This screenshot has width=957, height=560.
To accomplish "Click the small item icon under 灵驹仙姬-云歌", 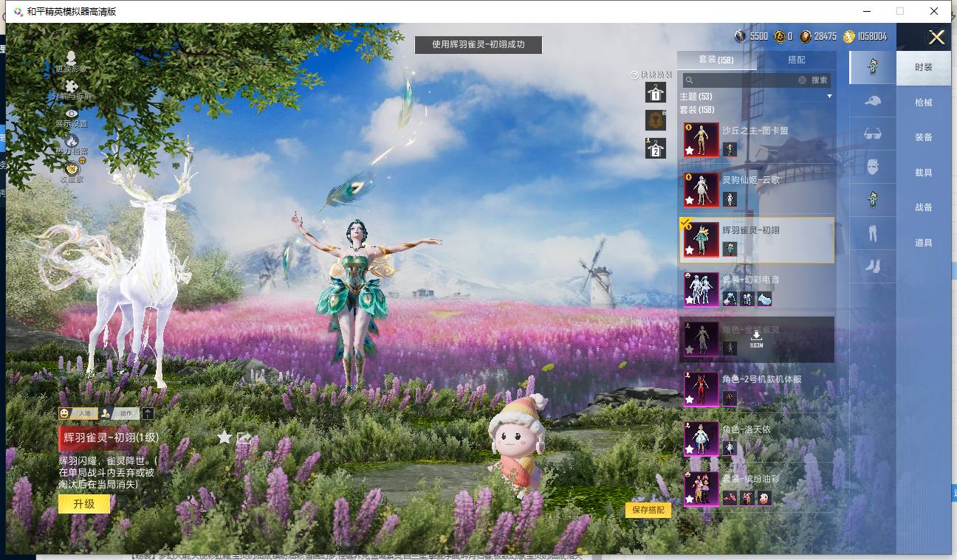I will [x=730, y=199].
